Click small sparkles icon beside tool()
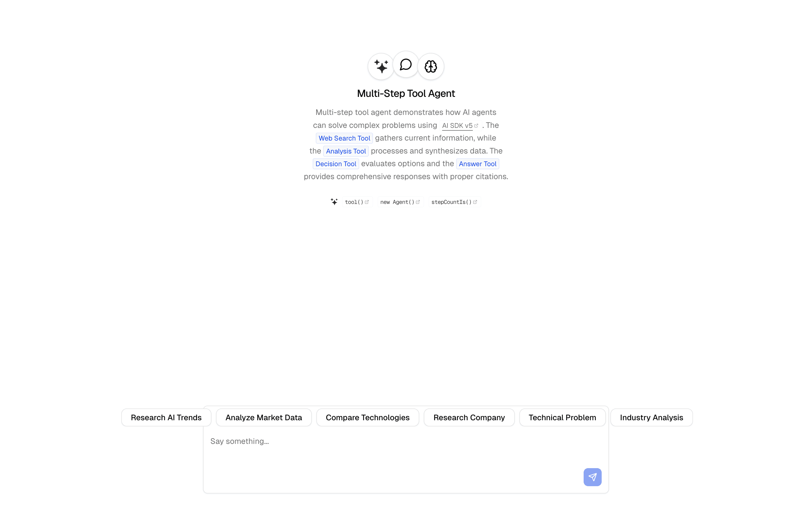The width and height of the screenshot is (812, 507). point(334,201)
